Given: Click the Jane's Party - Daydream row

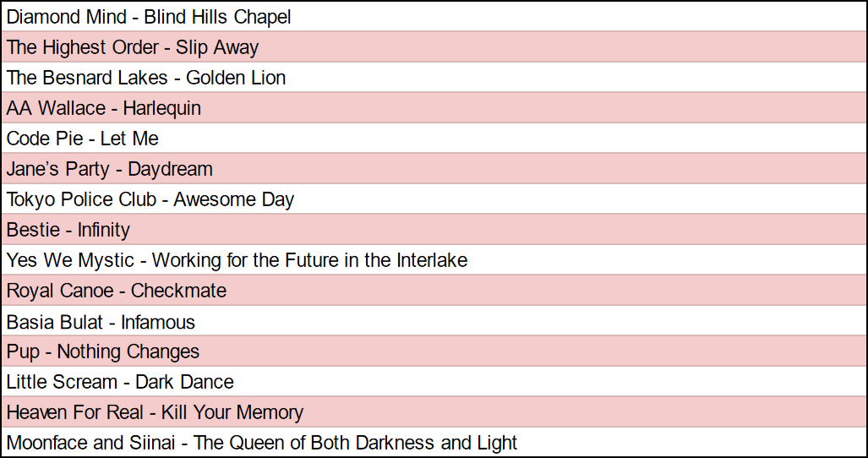Looking at the screenshot, I should point(110,169).
